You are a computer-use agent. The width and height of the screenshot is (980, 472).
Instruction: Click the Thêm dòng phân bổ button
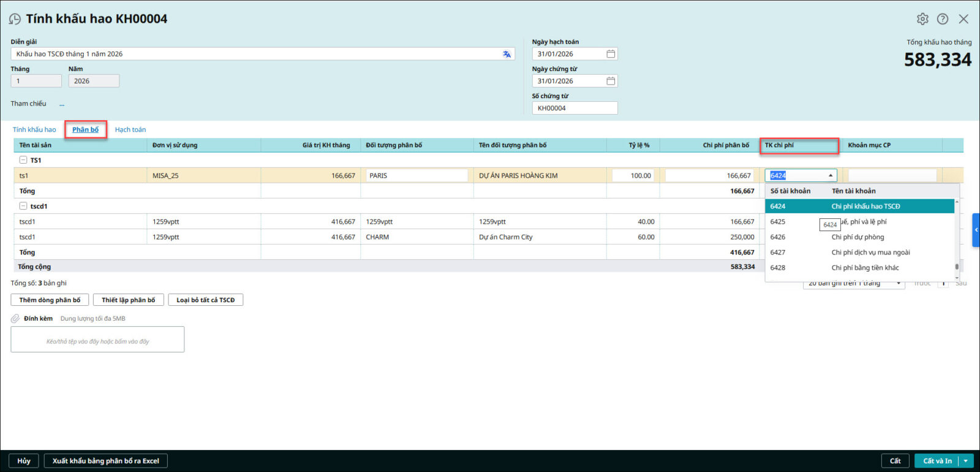click(x=50, y=300)
